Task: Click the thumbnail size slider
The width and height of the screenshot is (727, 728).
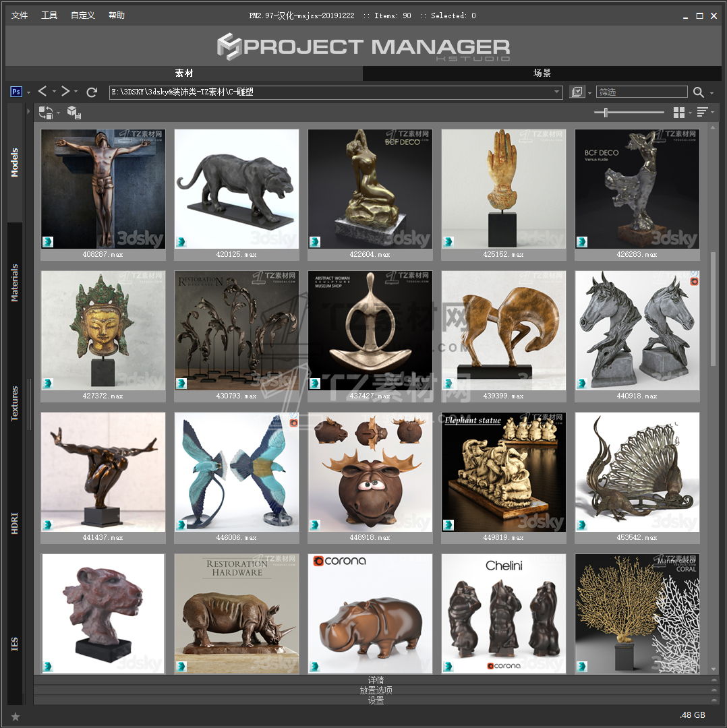Action: click(606, 113)
